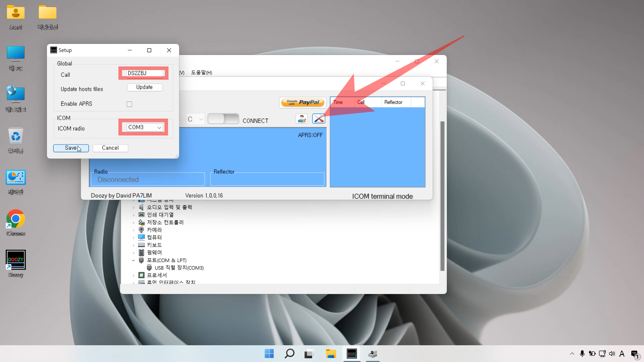
Task: Open the 도움말(H) menu
Action: point(202,72)
